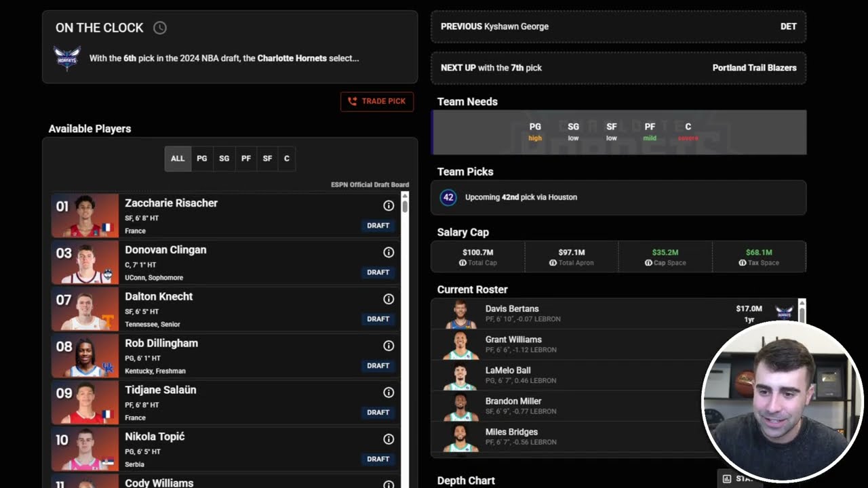Viewport: 868px width, 488px height.
Task: Click Depth Chart section heading
Action: coord(466,481)
